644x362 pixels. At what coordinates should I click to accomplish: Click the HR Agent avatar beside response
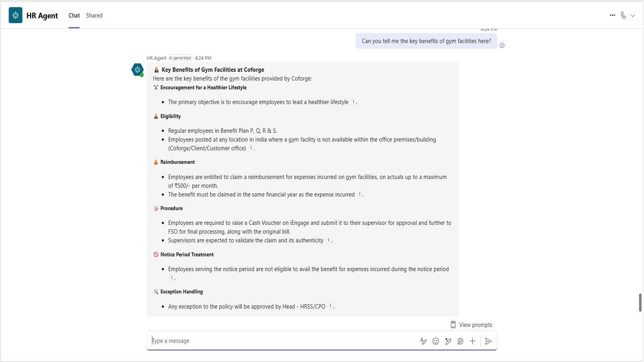(137, 70)
